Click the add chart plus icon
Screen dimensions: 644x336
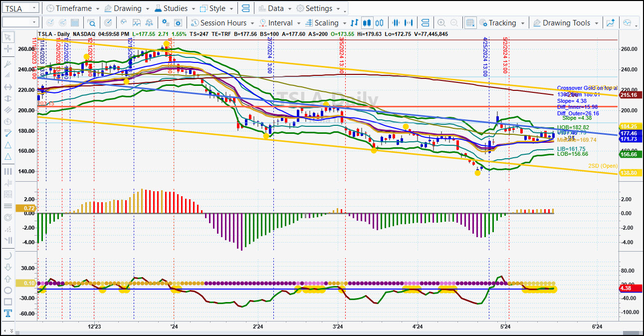pyautogui.click(x=611, y=23)
